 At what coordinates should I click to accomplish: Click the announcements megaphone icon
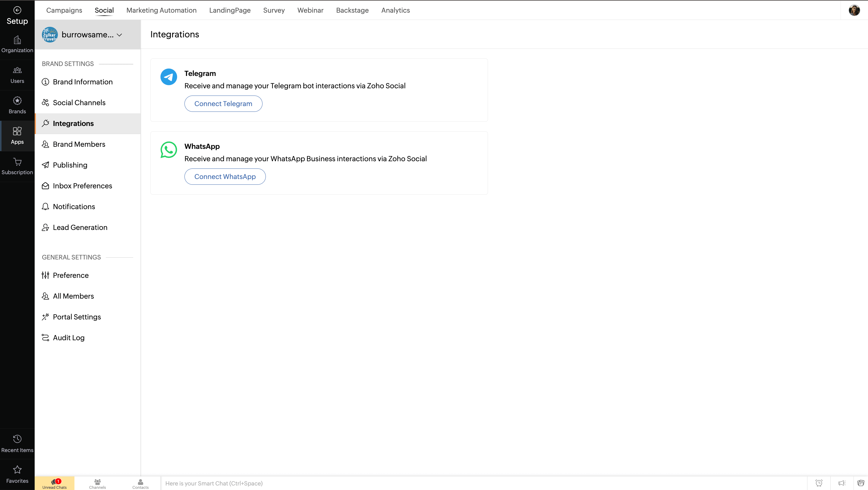[842, 483]
